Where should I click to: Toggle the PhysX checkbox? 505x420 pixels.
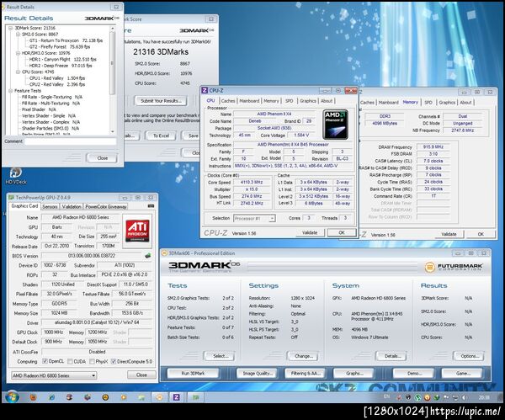(92, 361)
